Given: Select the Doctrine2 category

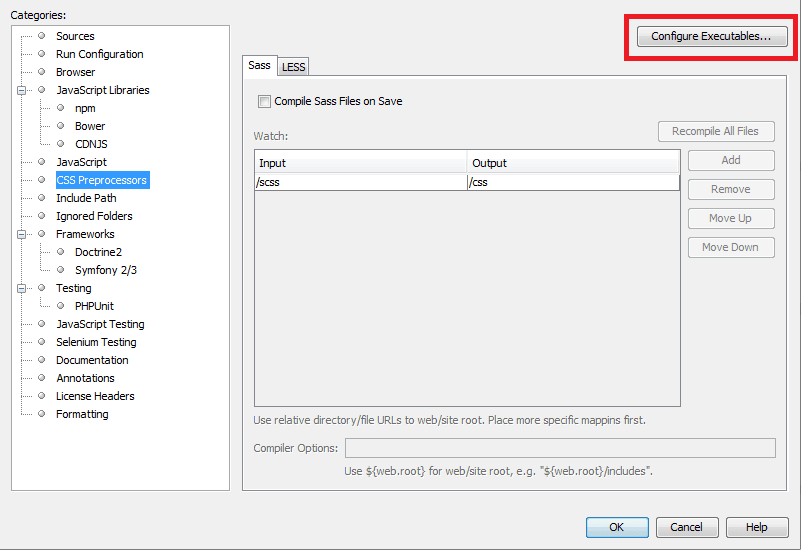Looking at the screenshot, I should click(99, 252).
